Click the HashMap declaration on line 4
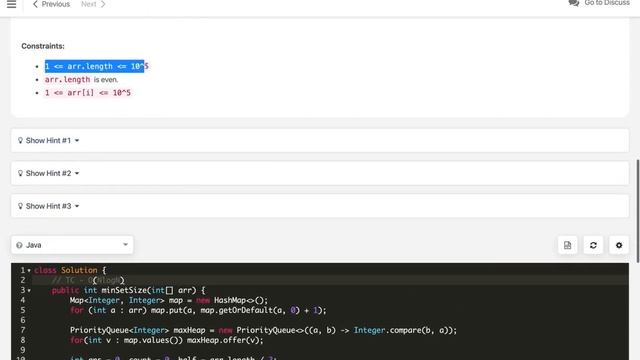Screen dimensions: 640x360 [x=169, y=300]
